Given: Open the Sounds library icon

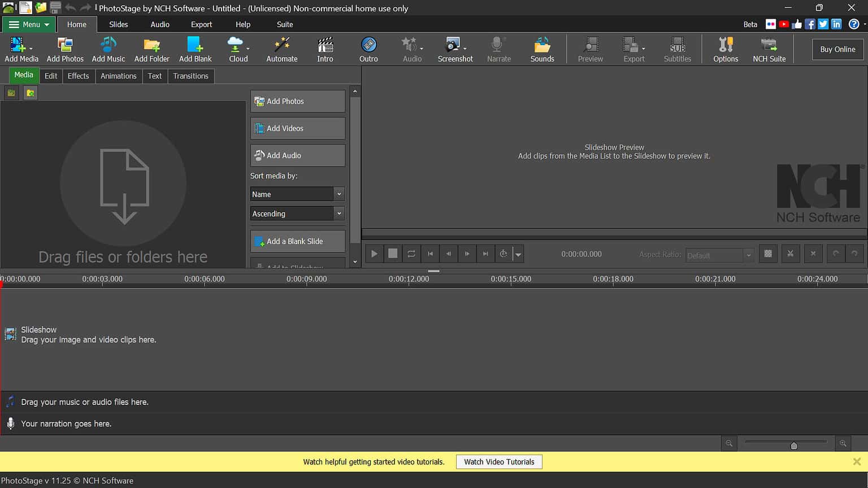Looking at the screenshot, I should (x=542, y=49).
